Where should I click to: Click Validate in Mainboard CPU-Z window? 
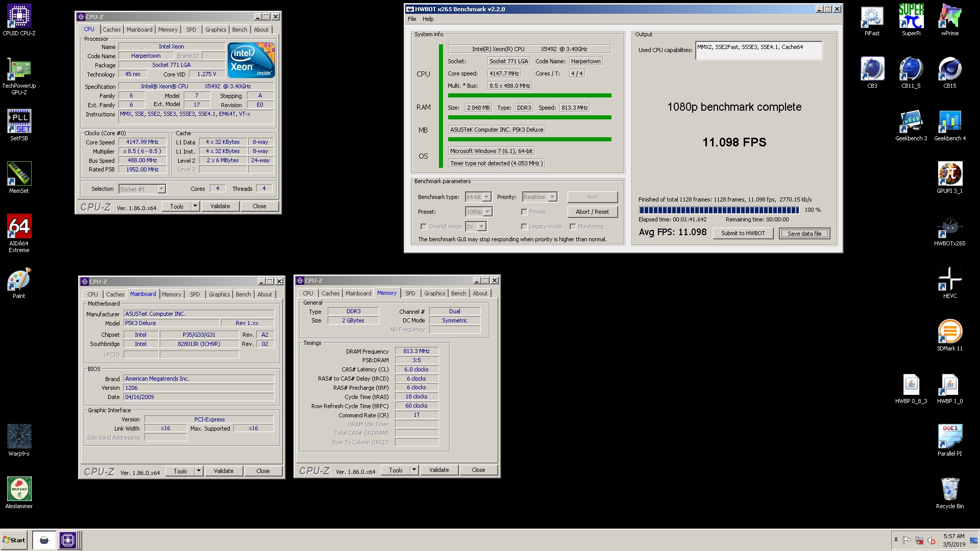click(x=223, y=471)
